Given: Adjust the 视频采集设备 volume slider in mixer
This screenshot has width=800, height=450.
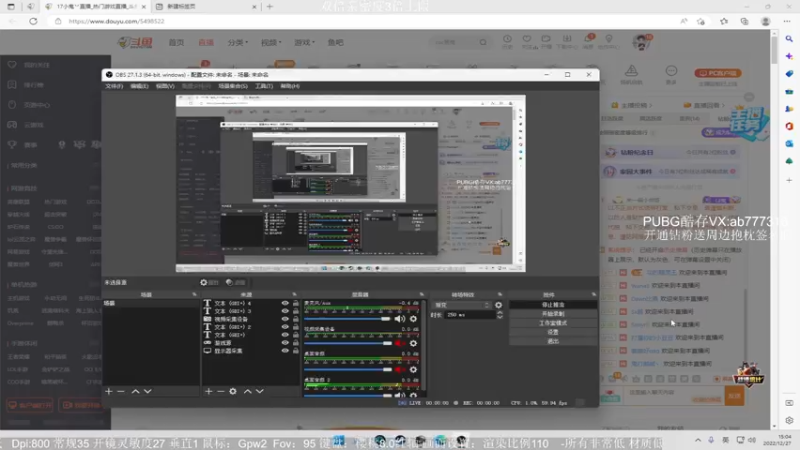Looking at the screenshot, I should [x=348, y=343].
